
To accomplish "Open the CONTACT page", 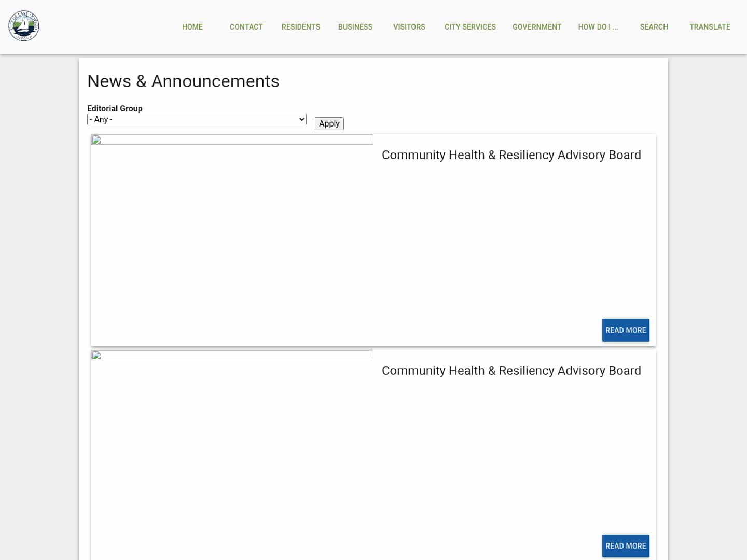I will 246,26.
